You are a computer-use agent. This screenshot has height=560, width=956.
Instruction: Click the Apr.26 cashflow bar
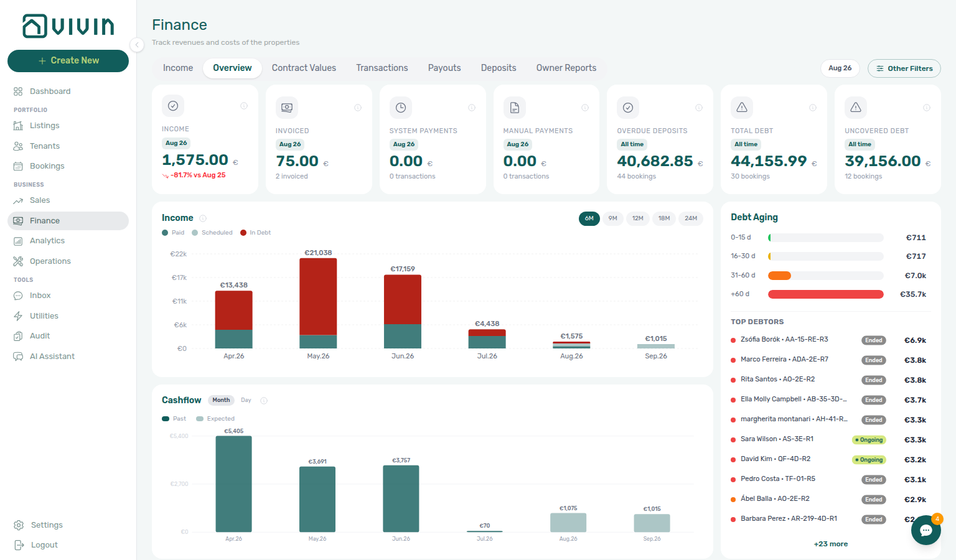pyautogui.click(x=233, y=484)
